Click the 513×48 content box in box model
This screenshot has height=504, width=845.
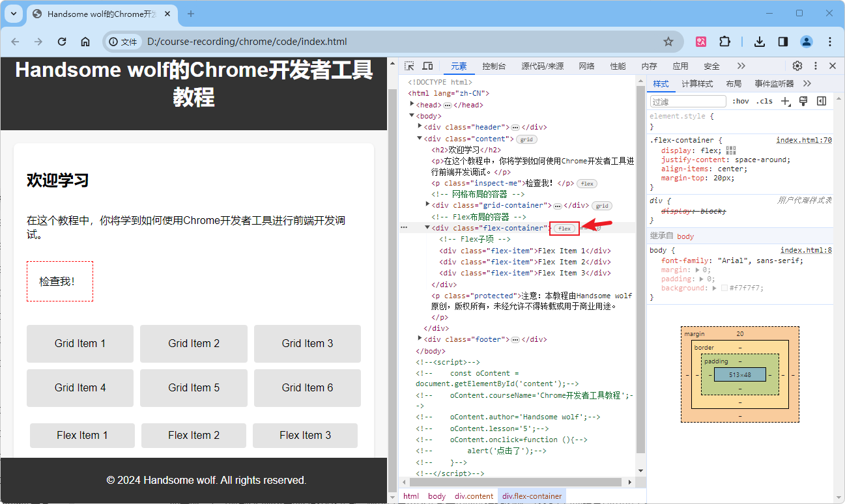click(739, 375)
